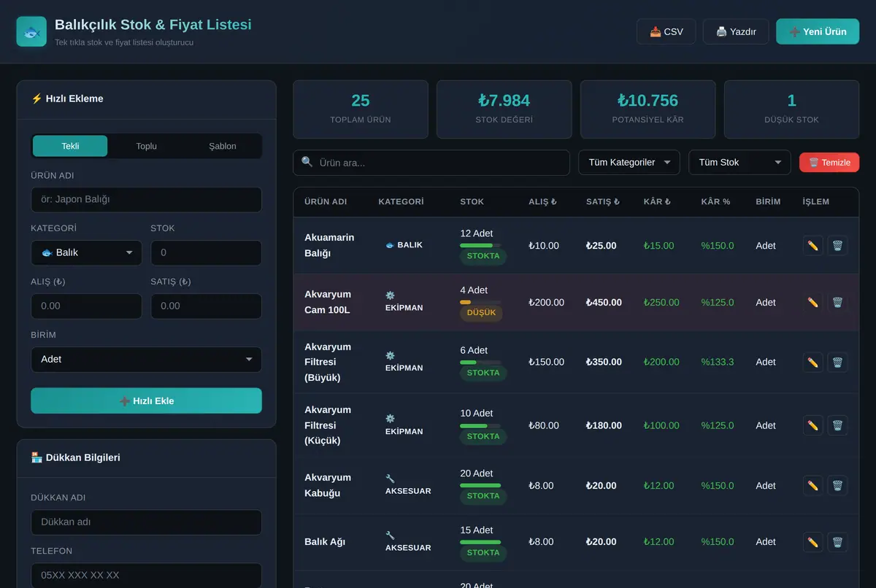Remove the Balık Ağı row
The width and height of the screenshot is (876, 588).
pyautogui.click(x=837, y=542)
